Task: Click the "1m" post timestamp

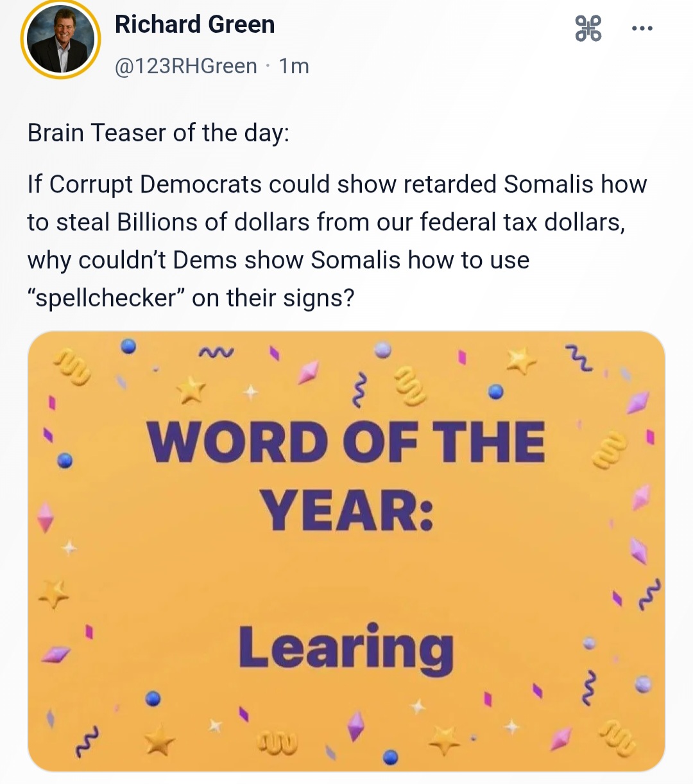Action: tap(294, 66)
